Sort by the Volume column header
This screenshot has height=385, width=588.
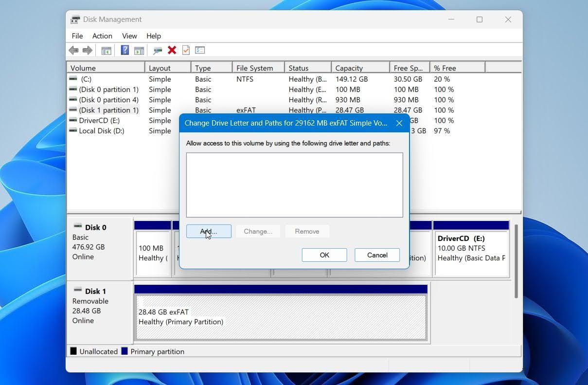click(106, 68)
